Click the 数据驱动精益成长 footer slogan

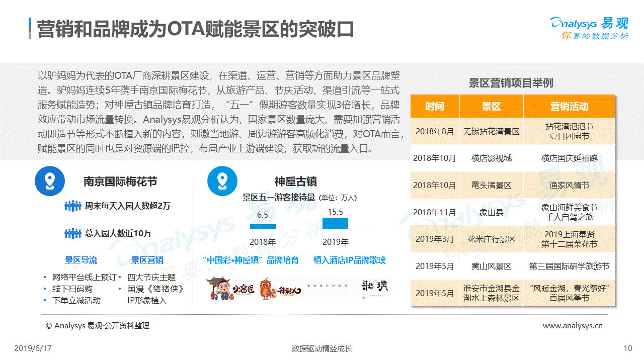tap(322, 348)
